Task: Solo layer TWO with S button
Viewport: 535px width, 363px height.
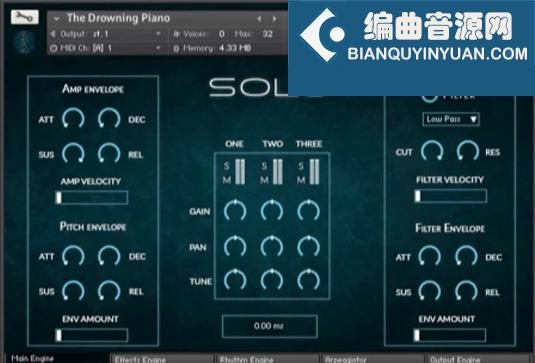Action: pyautogui.click(x=264, y=166)
